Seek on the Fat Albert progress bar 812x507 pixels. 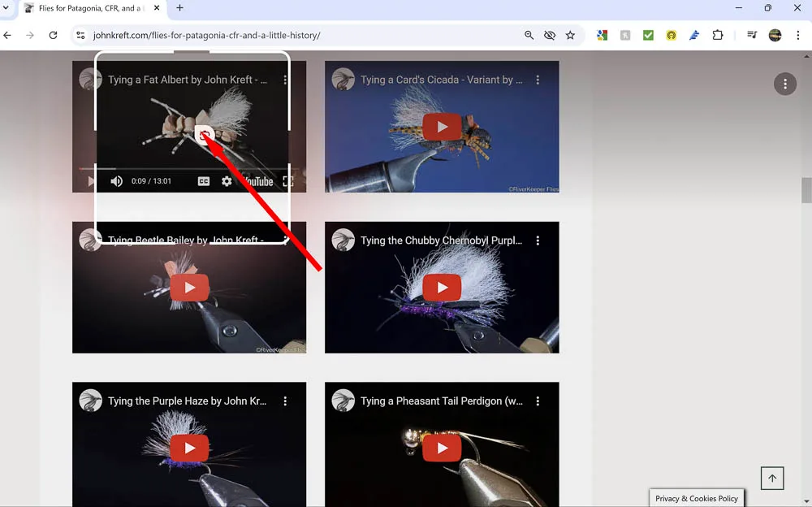point(189,168)
